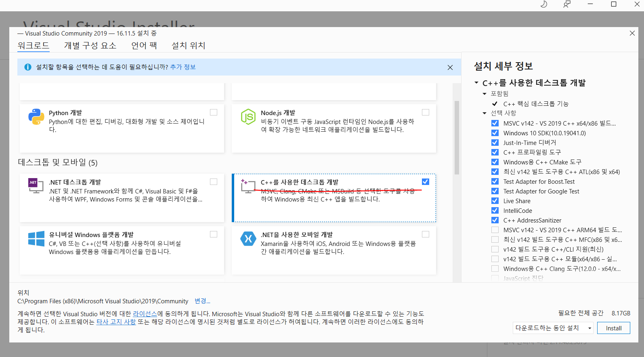This screenshot has width=644, height=357.
Task: Select C++ 핵심 데스크톱 기능 item
Action: [536, 104]
